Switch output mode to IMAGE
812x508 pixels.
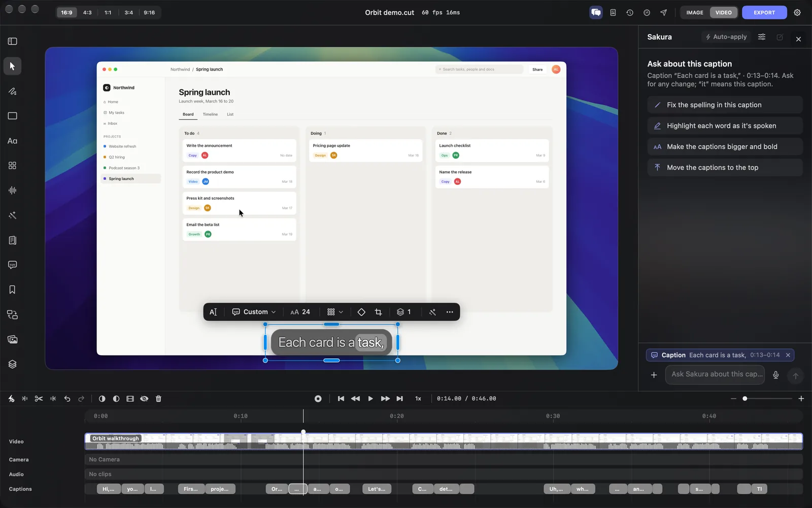pos(695,13)
